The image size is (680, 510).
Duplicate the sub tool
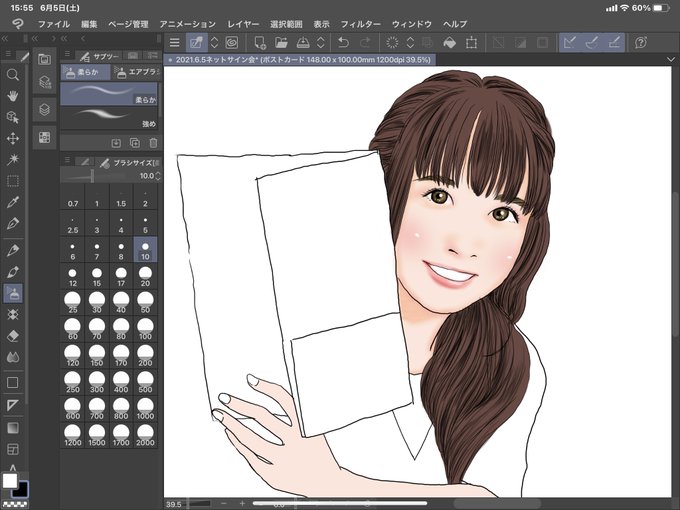pos(134,143)
